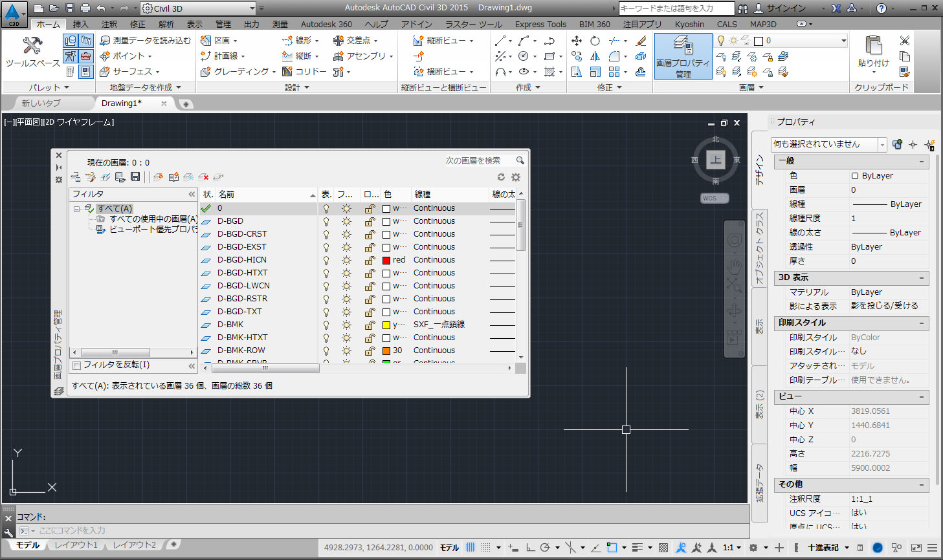
Task: Click the Paste clipboard button
Action: pyautogui.click(x=873, y=52)
